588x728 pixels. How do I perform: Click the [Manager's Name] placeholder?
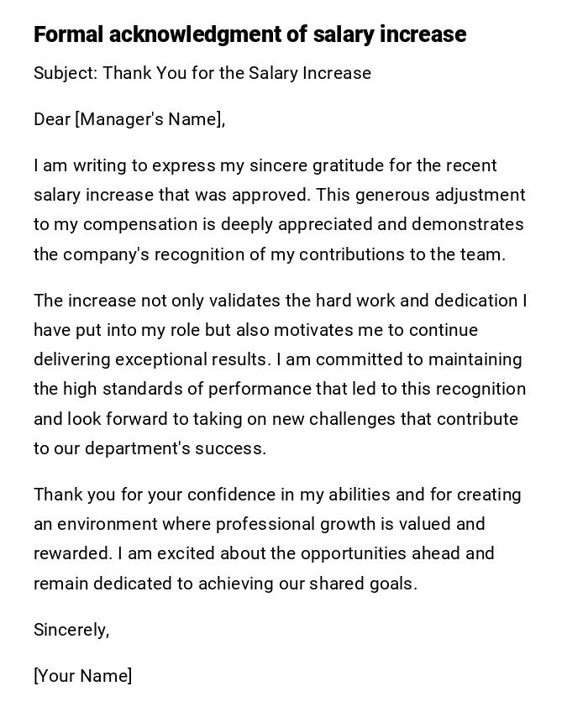150,119
